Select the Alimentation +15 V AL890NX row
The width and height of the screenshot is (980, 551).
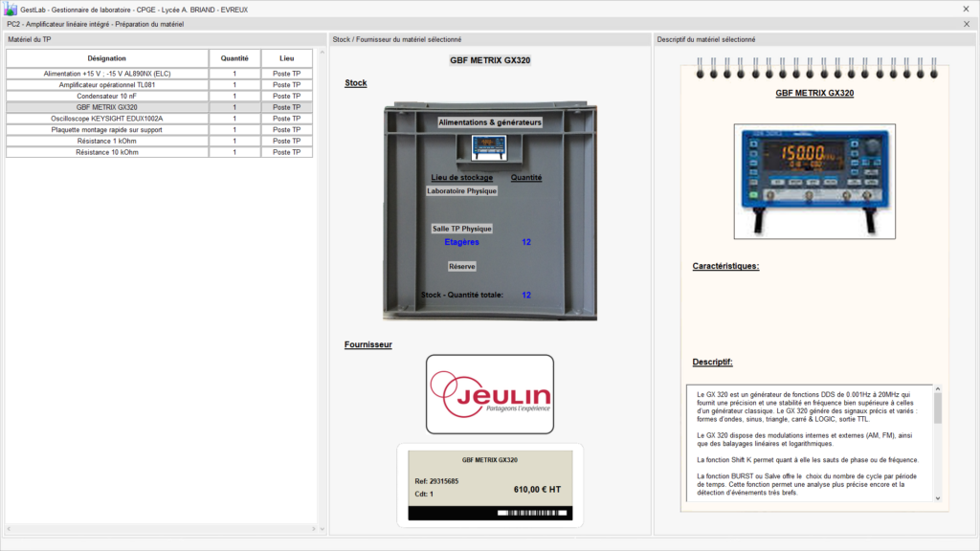coord(107,74)
